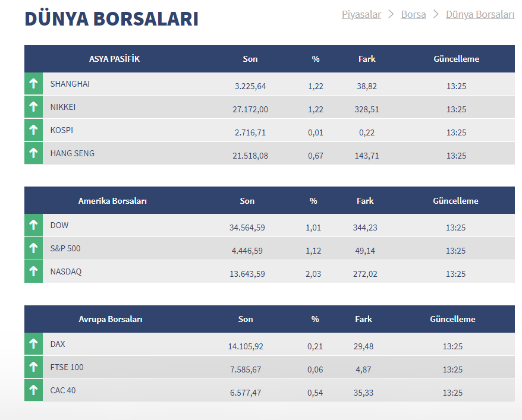The width and height of the screenshot is (522, 420).
Task: Open the FTSE 100 index name
Action: coord(67,367)
